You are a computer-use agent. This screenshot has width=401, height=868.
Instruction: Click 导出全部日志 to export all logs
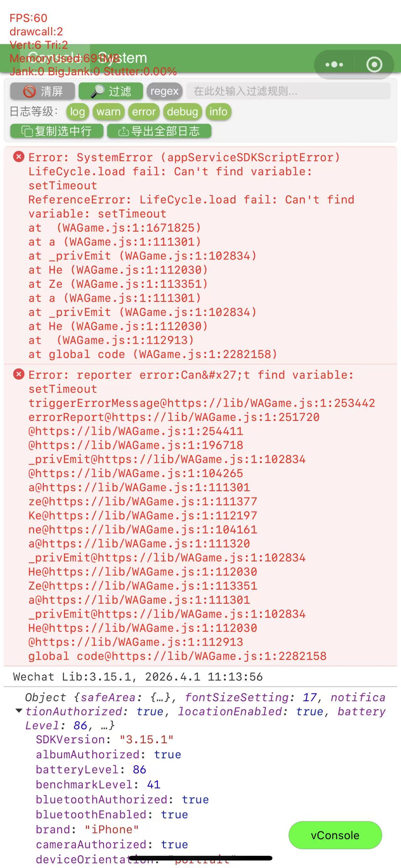click(x=159, y=131)
